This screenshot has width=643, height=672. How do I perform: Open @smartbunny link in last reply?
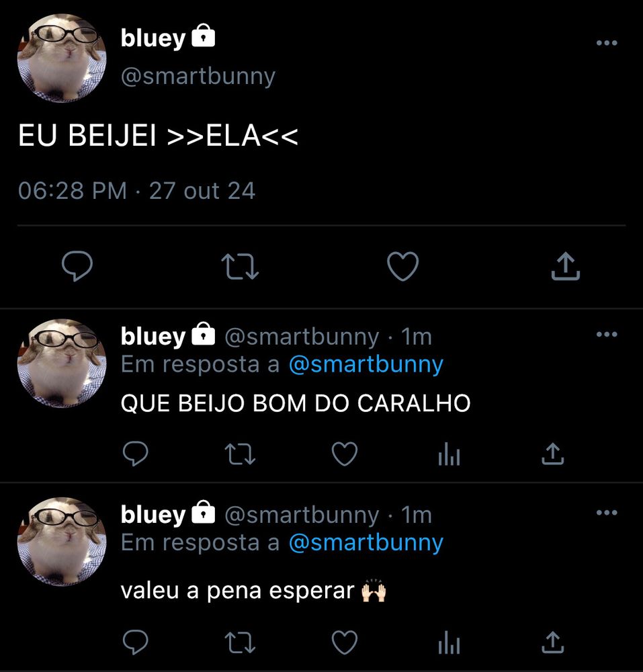point(366,543)
